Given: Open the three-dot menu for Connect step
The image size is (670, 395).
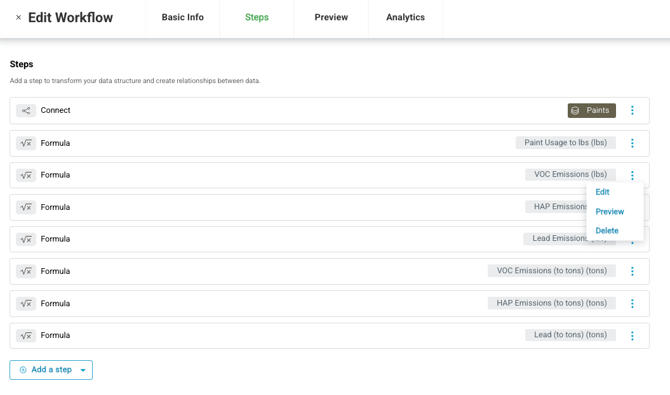Looking at the screenshot, I should [632, 110].
